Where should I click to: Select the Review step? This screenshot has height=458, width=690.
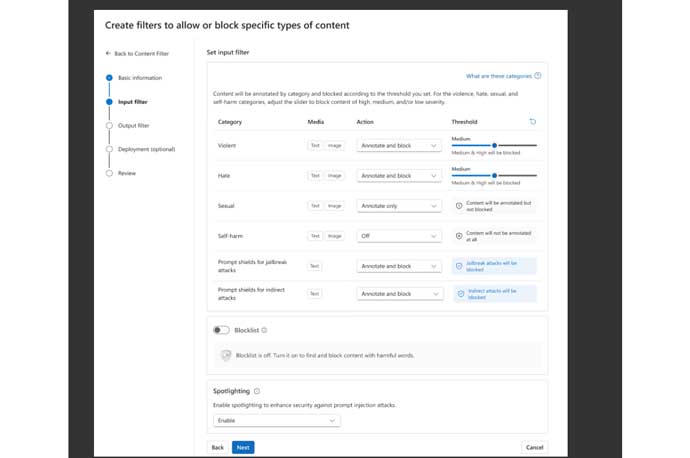(x=126, y=173)
